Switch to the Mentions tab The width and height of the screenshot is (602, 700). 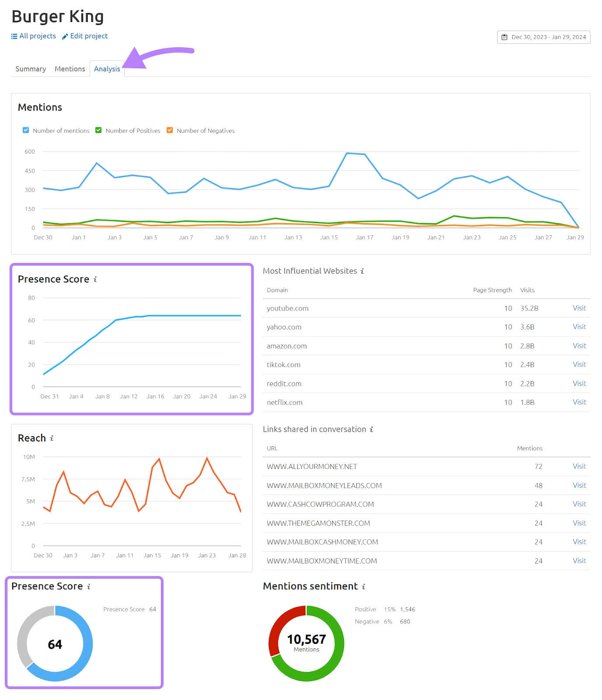click(70, 69)
